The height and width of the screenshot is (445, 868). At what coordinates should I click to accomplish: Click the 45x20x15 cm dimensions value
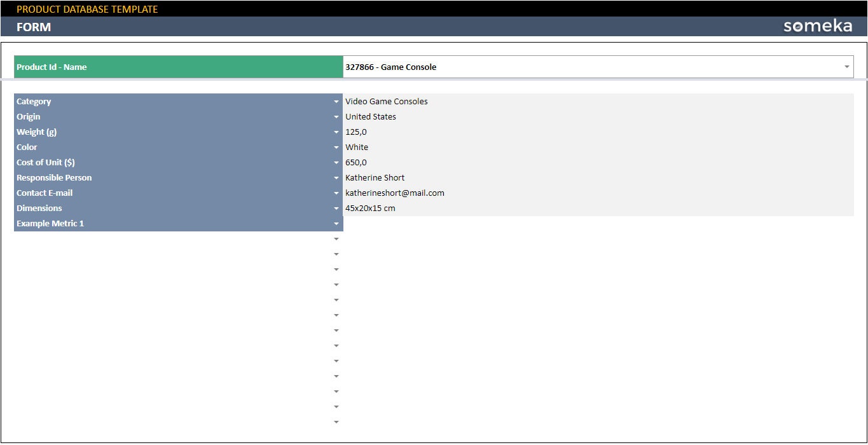click(x=370, y=208)
